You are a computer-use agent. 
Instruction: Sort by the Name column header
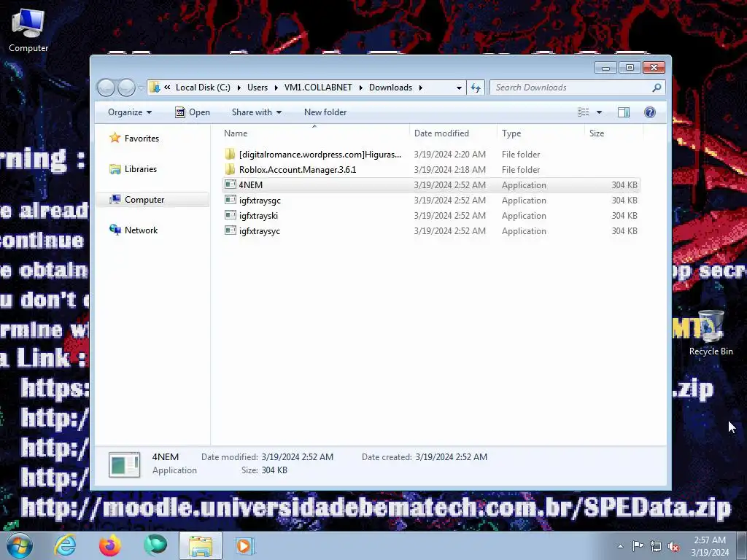(314, 133)
